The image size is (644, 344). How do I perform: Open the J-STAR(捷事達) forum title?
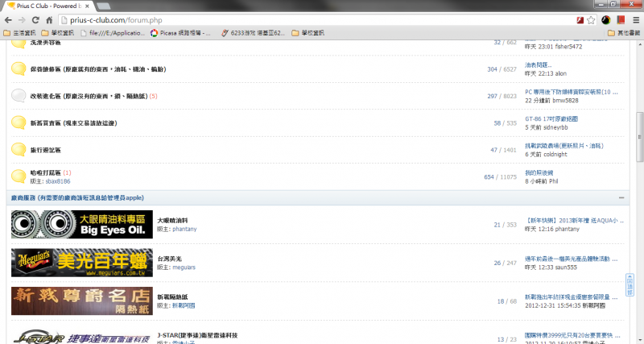coord(197,335)
